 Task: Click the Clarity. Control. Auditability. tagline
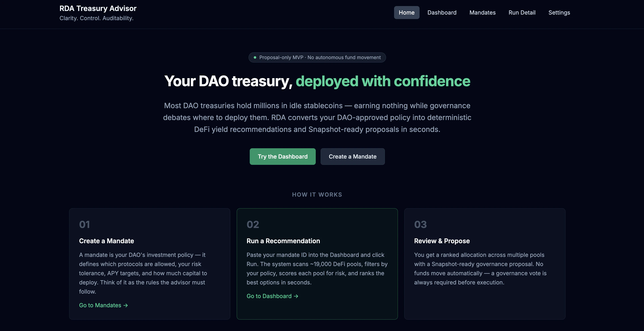pyautogui.click(x=96, y=18)
